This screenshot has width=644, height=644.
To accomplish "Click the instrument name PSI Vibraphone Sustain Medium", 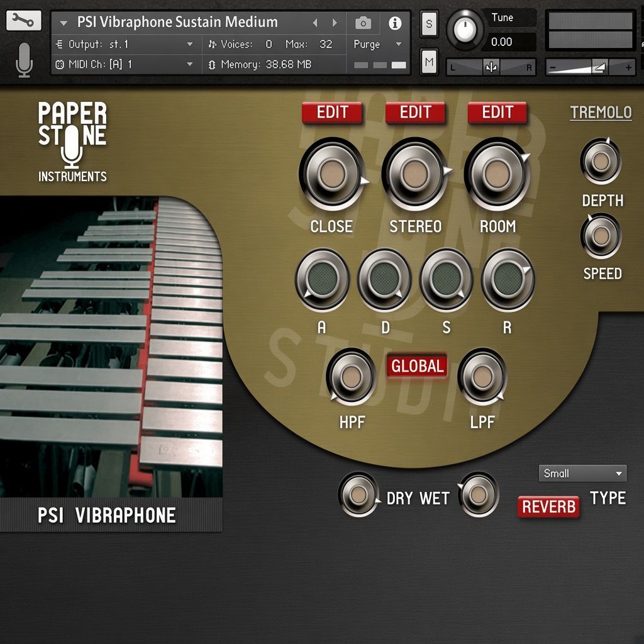I will [x=177, y=22].
